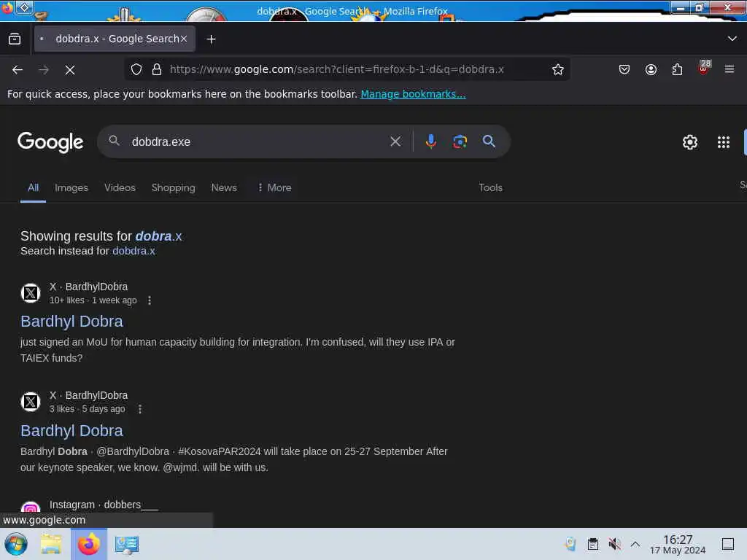
Task: Click the Firefox taskbar icon
Action: pos(88,544)
